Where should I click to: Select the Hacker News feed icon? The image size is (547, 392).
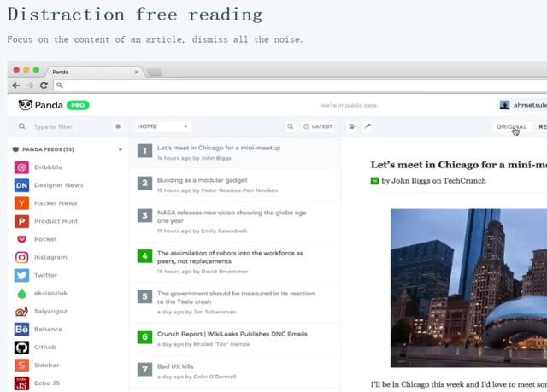tap(21, 203)
